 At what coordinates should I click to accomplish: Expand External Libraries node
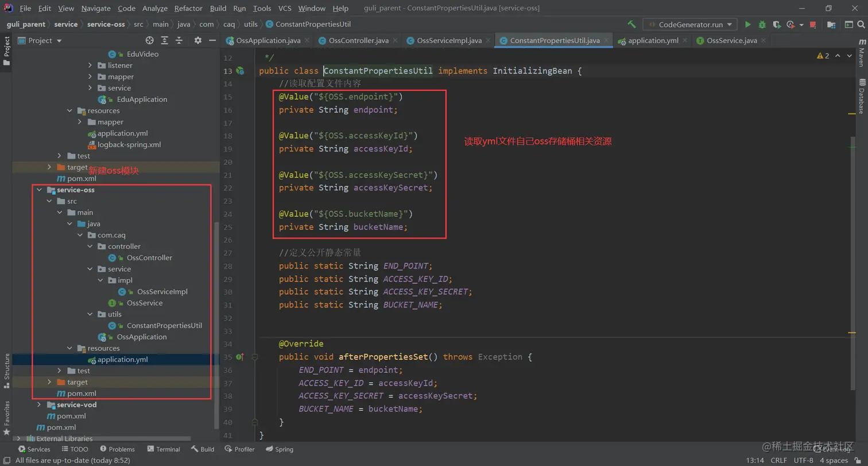coord(19,438)
